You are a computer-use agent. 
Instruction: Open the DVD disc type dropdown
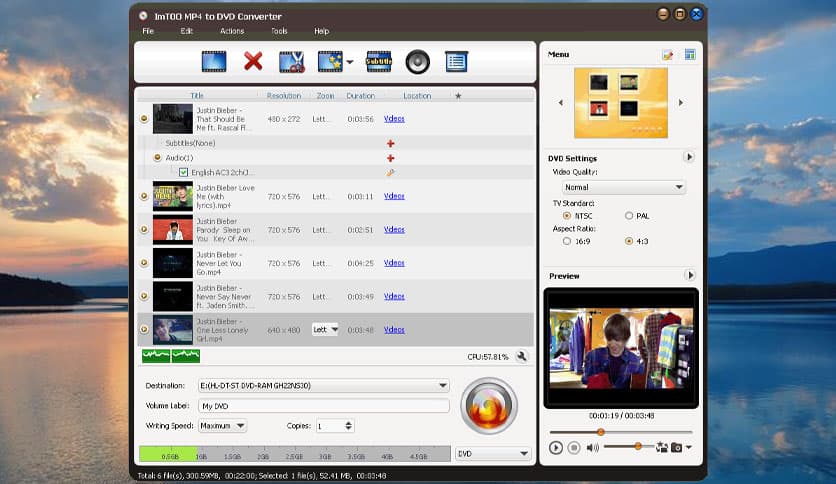tap(493, 454)
